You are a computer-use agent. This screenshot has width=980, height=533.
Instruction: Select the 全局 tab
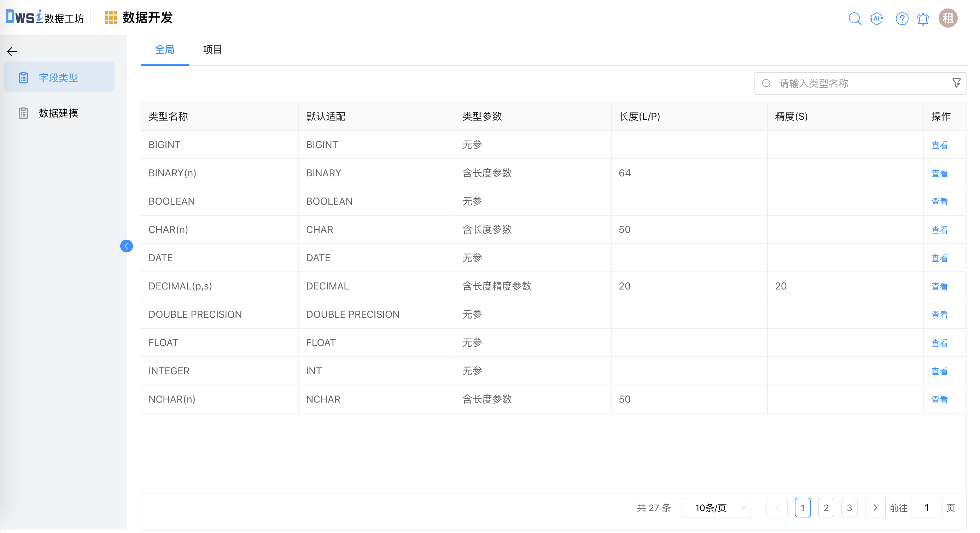coord(164,49)
